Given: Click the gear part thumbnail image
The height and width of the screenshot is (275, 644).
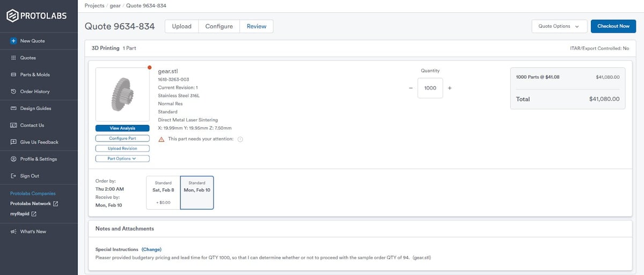Looking at the screenshot, I should pyautogui.click(x=122, y=94).
